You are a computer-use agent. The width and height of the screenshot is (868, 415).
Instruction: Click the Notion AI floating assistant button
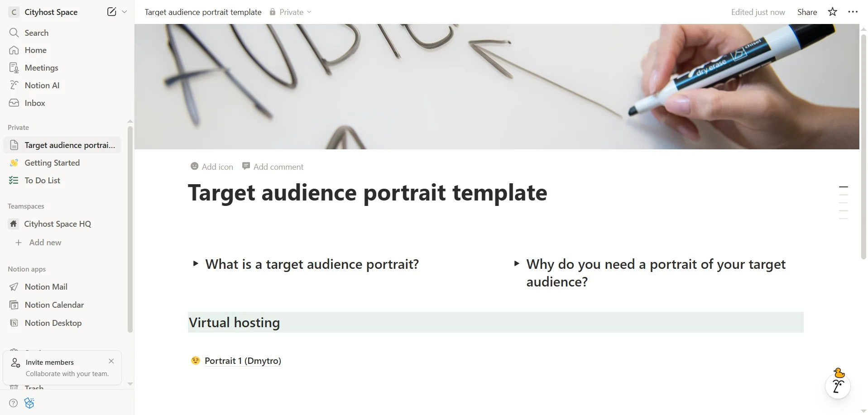(x=837, y=386)
